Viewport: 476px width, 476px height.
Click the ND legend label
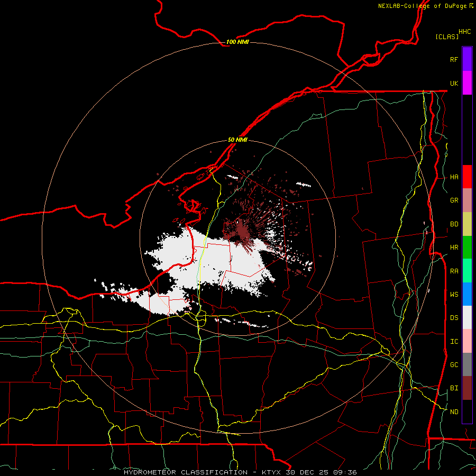[x=454, y=411]
